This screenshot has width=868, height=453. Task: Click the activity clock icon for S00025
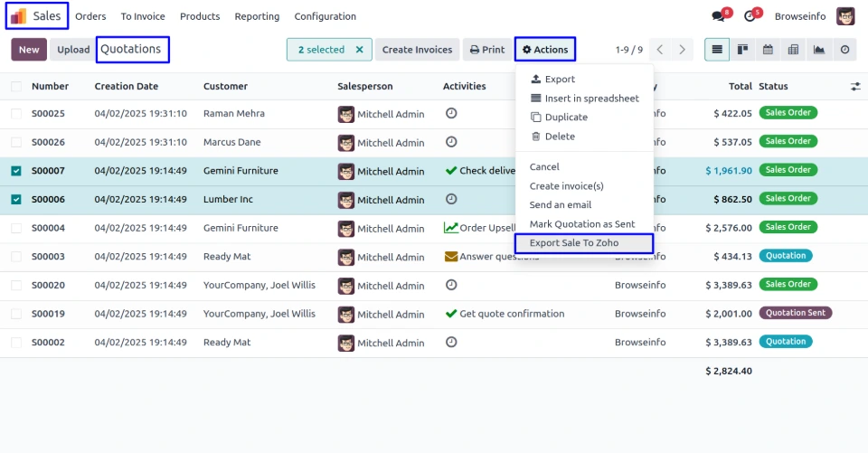pyautogui.click(x=451, y=113)
